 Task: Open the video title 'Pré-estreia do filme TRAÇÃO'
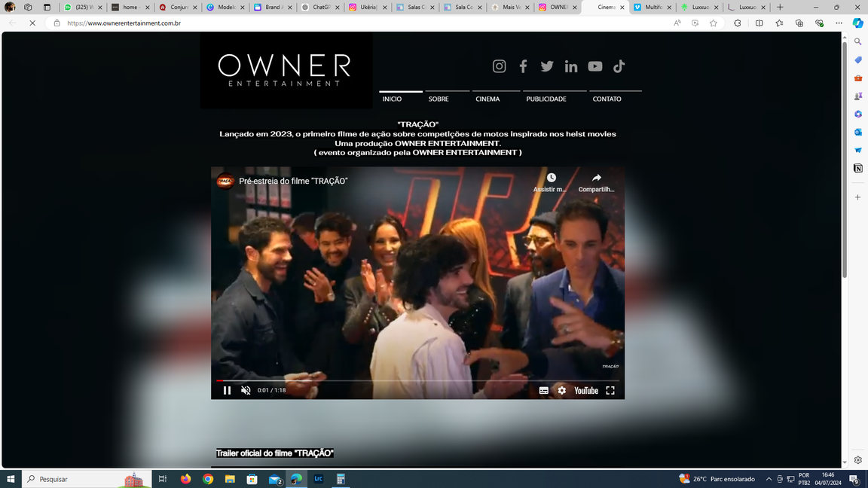(x=293, y=181)
